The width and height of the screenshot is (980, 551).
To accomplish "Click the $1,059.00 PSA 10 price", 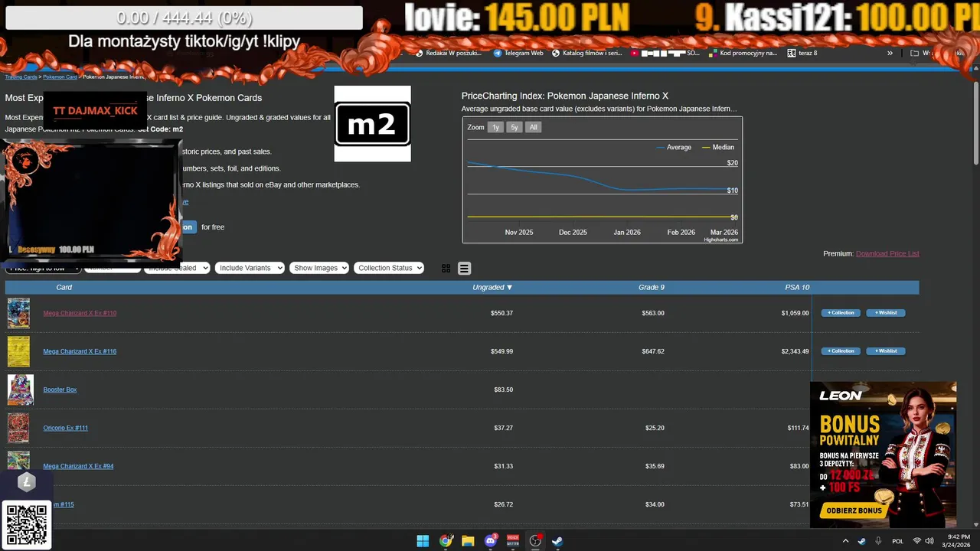I will (795, 313).
